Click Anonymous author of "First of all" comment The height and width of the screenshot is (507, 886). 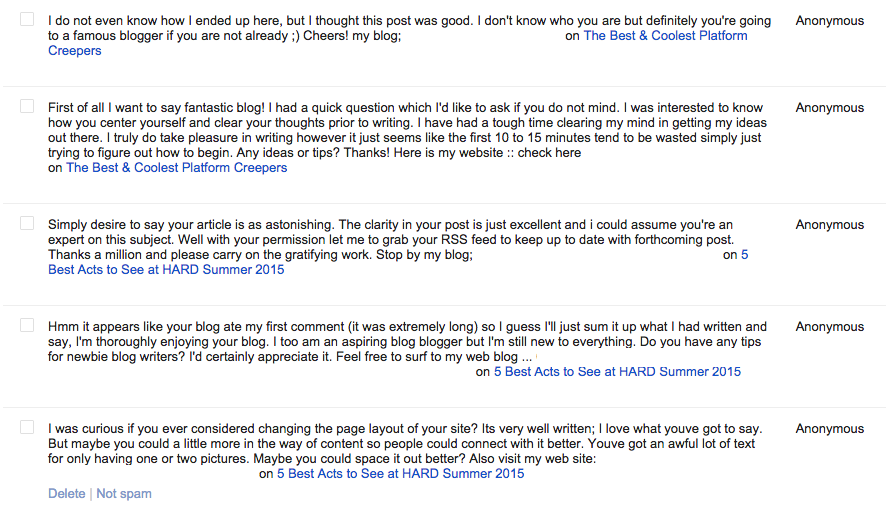click(829, 108)
